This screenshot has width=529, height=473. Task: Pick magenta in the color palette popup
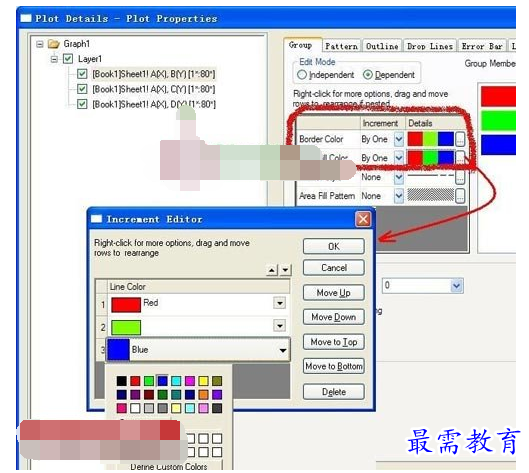coord(190,381)
